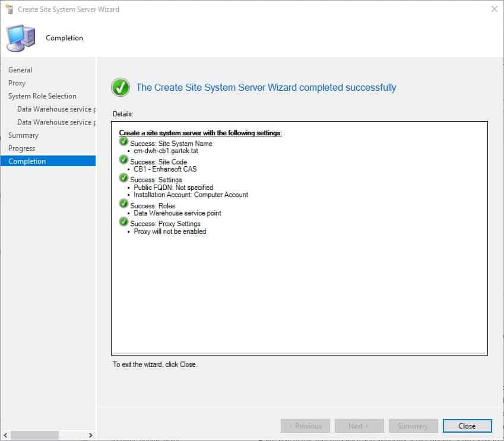Screen dimensions: 504x441
Task: Click the green checkmark next to Roles
Action: (x=123, y=204)
